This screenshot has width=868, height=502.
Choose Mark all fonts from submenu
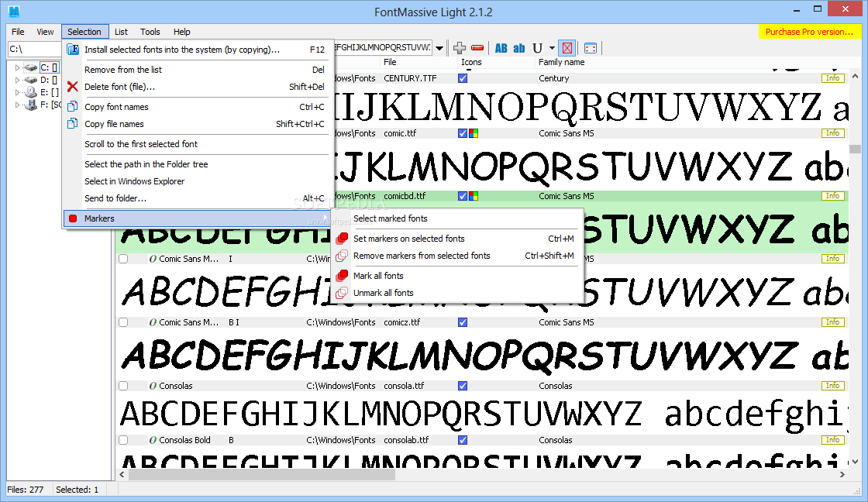click(378, 276)
